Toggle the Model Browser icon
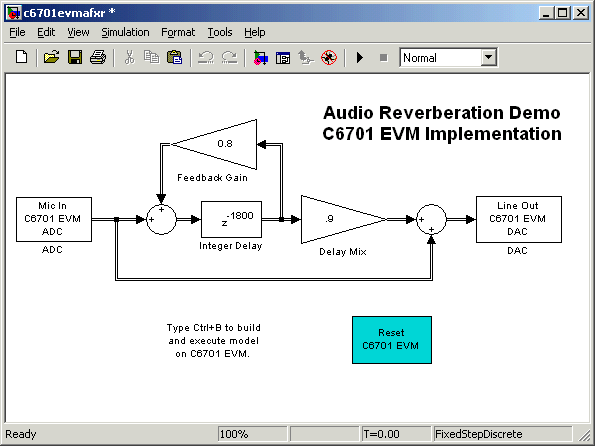This screenshot has width=595, height=446. click(x=283, y=58)
